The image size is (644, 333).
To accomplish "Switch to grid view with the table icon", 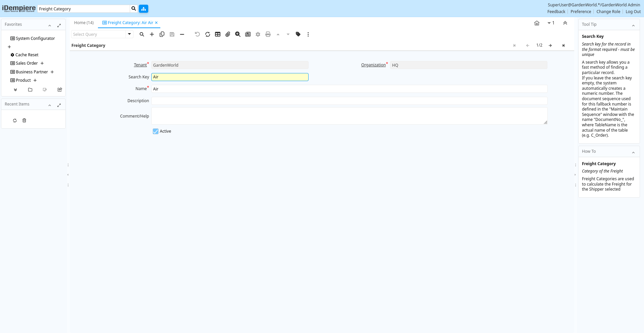I will (x=218, y=34).
